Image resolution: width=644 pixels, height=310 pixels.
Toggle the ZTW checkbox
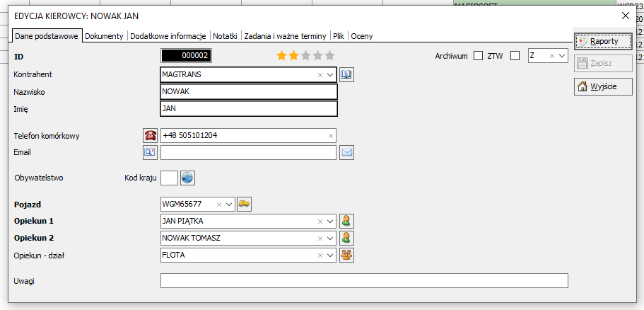click(515, 56)
